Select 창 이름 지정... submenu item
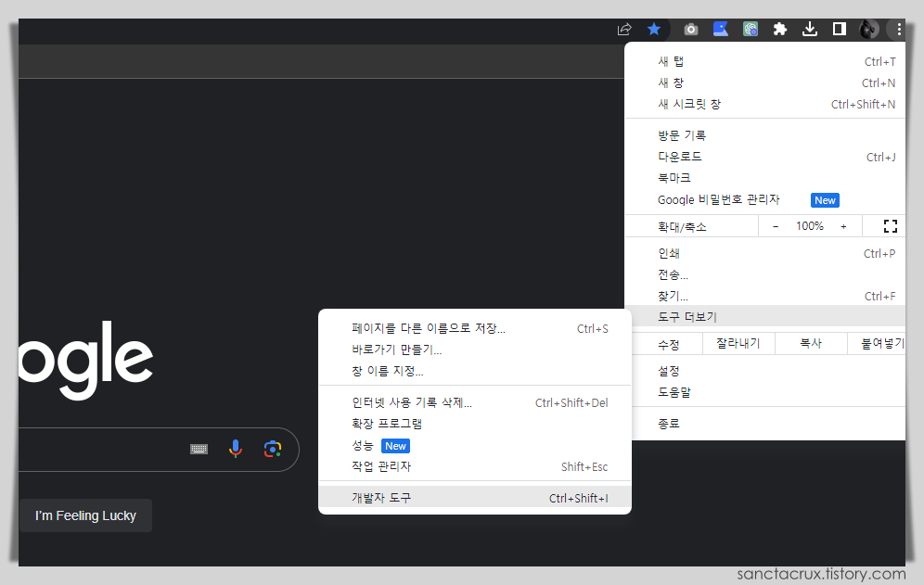 tap(475, 371)
